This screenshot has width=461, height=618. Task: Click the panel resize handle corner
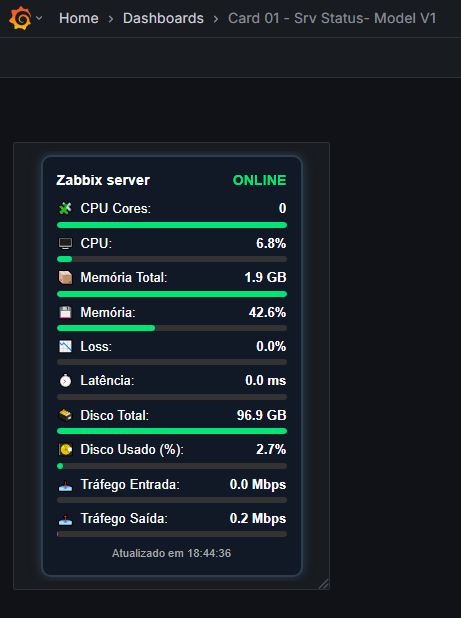click(x=324, y=584)
